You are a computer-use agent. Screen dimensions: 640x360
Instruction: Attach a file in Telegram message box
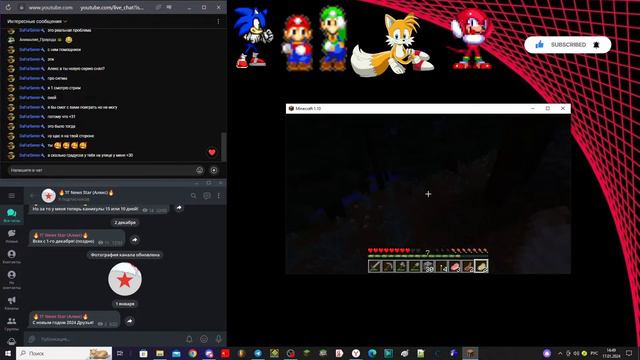click(x=32, y=339)
